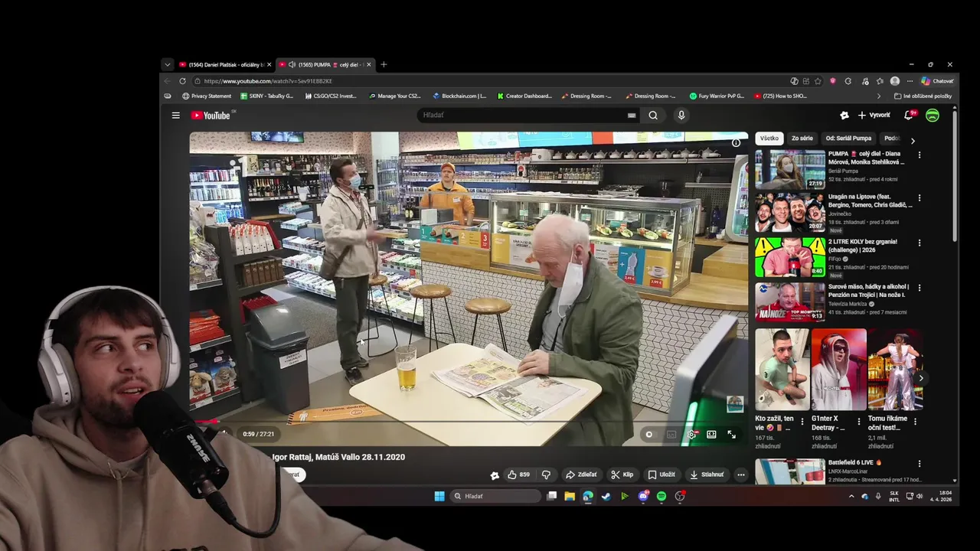Show hidden system tray icons
The width and height of the screenshot is (980, 551).
(x=851, y=496)
